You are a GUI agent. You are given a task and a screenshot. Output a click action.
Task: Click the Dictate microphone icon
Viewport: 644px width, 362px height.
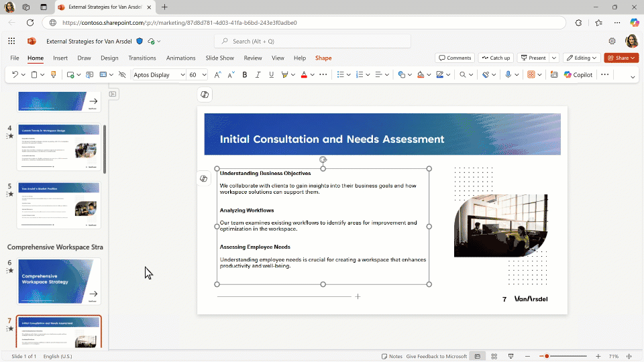[x=508, y=75]
